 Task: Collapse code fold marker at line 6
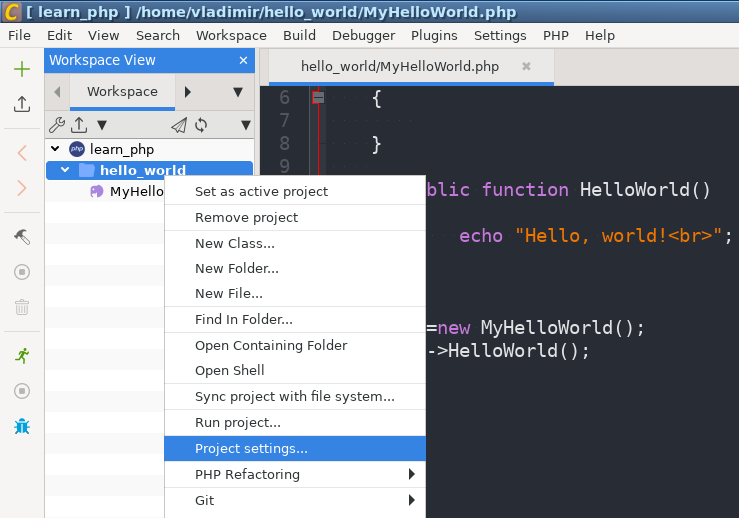[x=319, y=98]
